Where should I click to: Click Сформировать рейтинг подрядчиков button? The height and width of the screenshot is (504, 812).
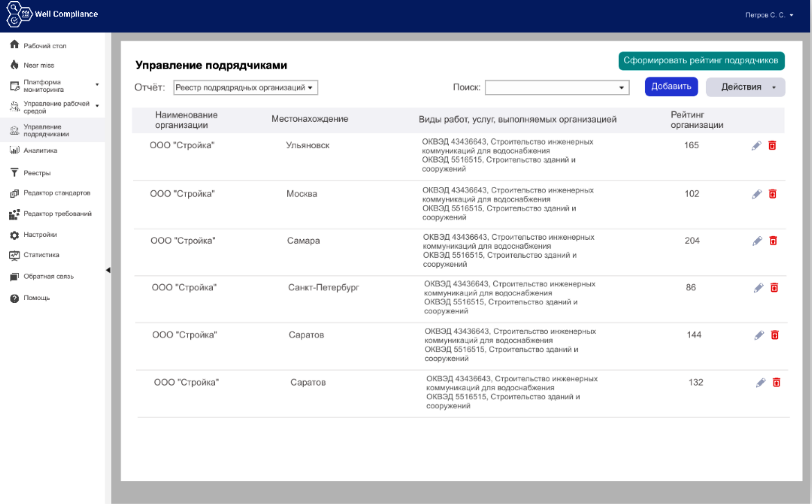(x=701, y=60)
